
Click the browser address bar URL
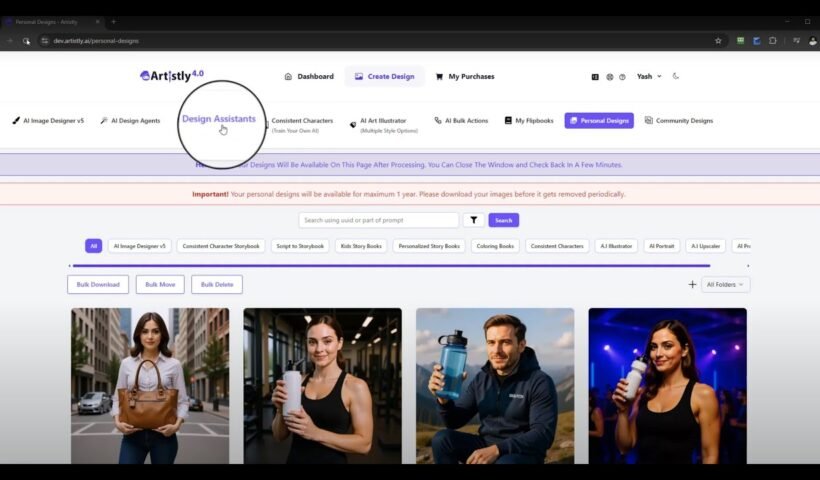pos(96,41)
